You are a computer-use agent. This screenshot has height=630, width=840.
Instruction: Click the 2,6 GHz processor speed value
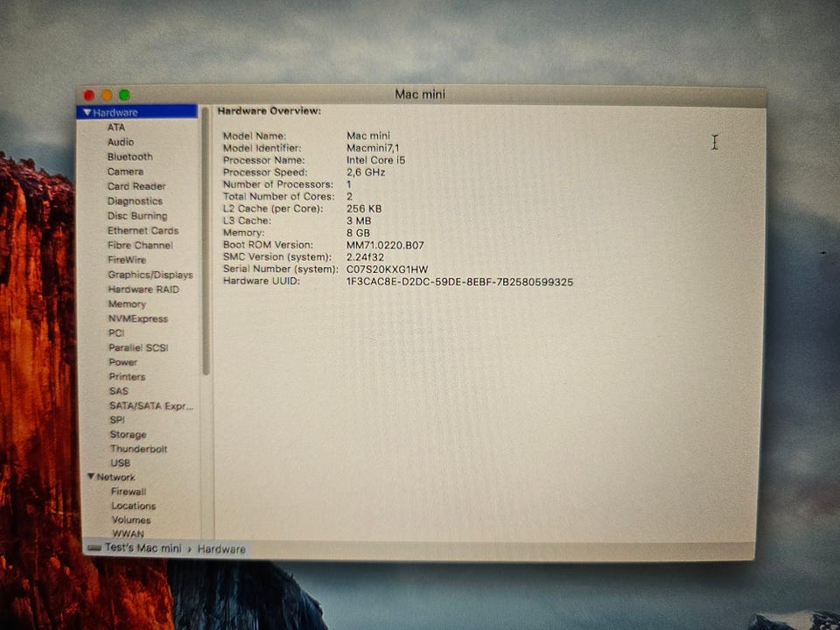pos(366,172)
